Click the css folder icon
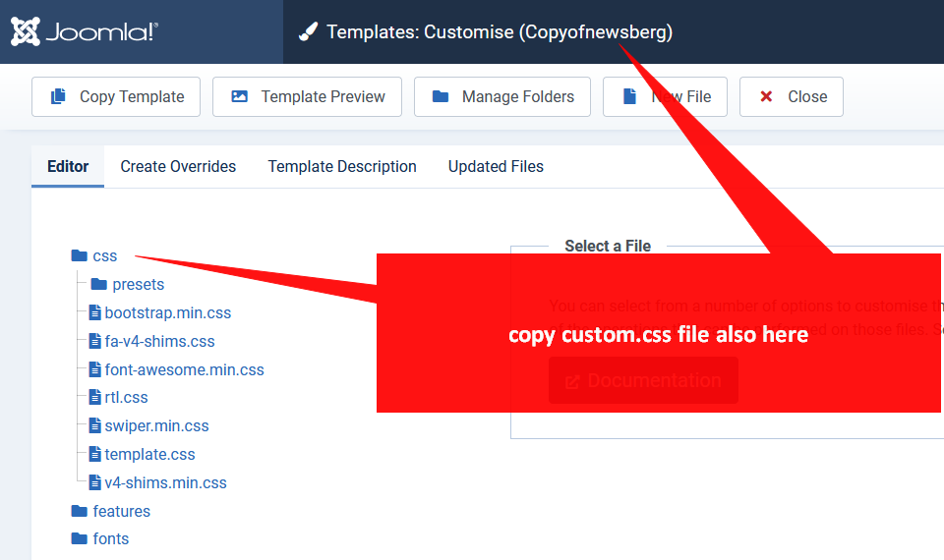The width and height of the screenshot is (944, 560). coord(80,255)
